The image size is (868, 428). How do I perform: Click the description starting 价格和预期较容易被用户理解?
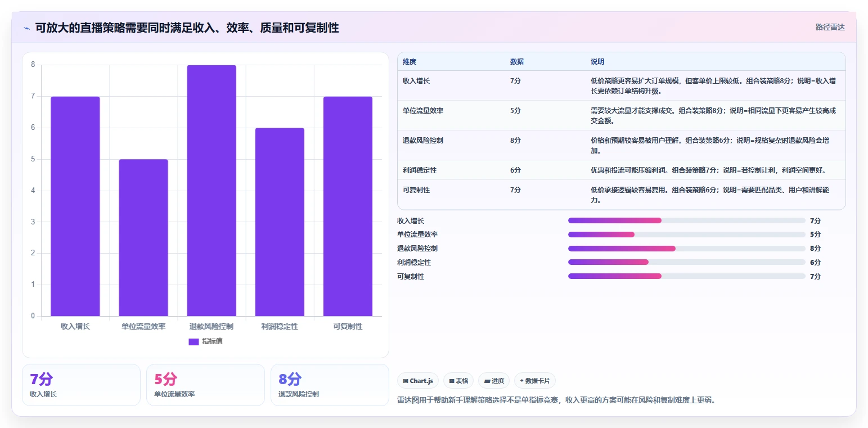(710, 146)
